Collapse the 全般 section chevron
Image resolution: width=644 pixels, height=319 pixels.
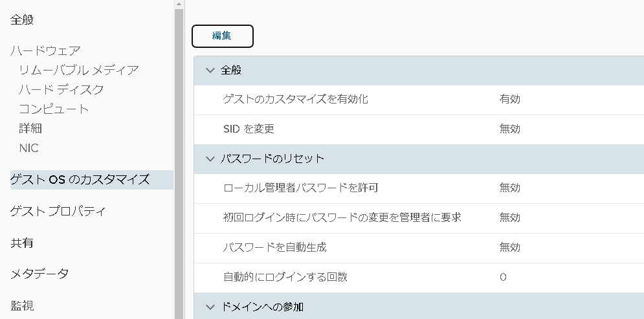coord(210,70)
